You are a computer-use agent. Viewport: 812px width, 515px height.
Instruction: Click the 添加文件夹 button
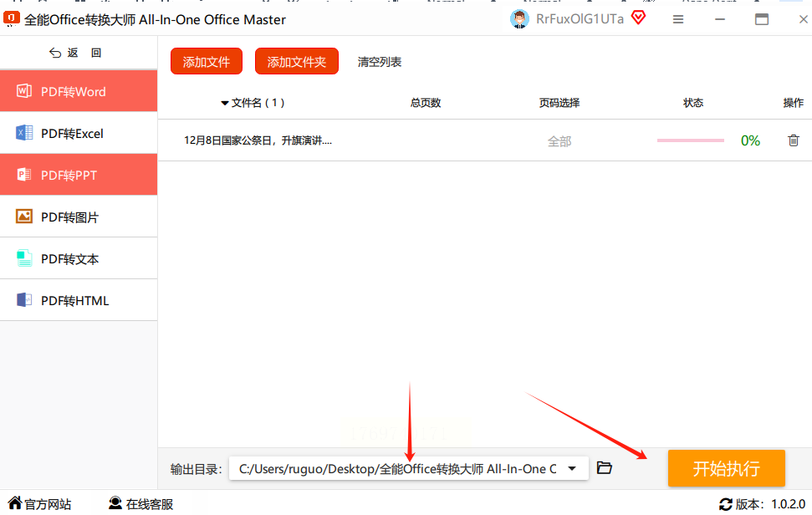point(297,61)
